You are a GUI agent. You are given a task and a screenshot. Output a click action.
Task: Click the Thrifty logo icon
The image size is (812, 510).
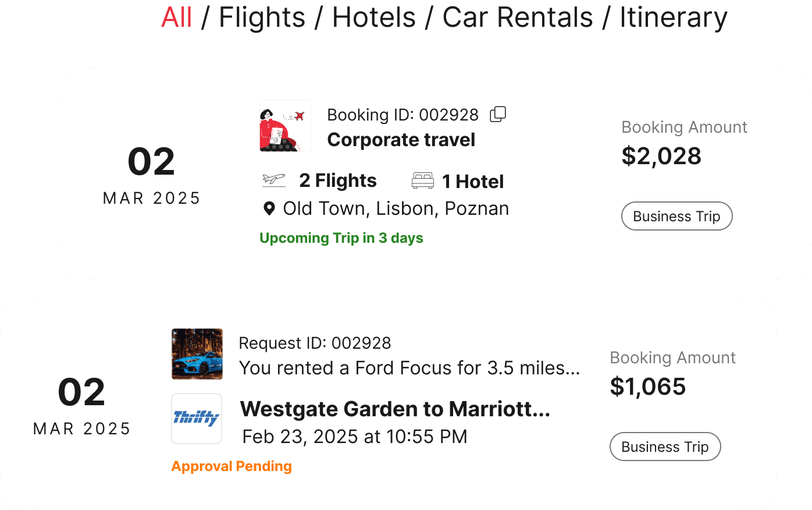click(x=197, y=418)
